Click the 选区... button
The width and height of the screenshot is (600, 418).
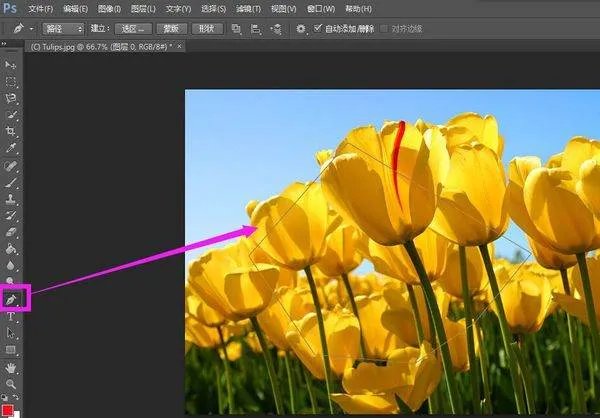tap(132, 29)
